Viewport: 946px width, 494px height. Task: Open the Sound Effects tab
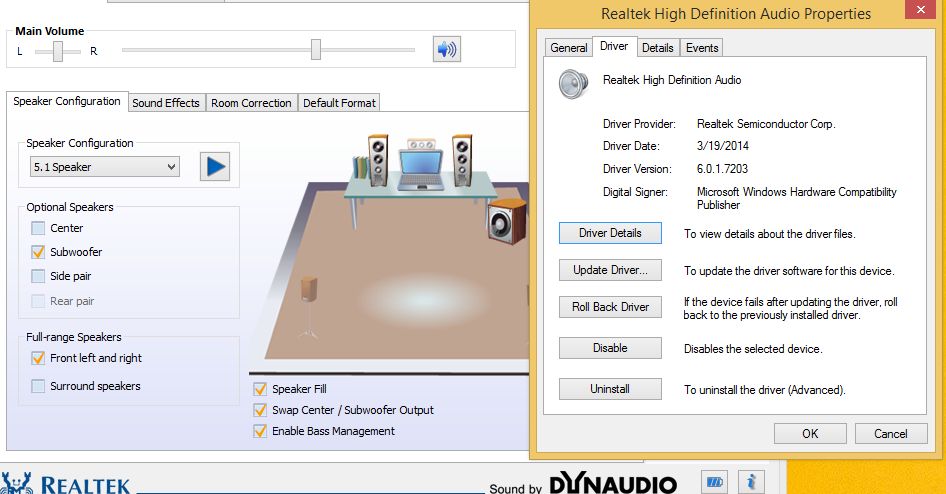coord(166,103)
